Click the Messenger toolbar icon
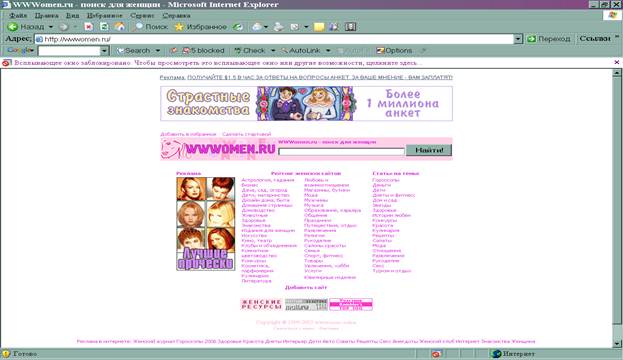The height and width of the screenshot is (360, 623). click(x=334, y=27)
